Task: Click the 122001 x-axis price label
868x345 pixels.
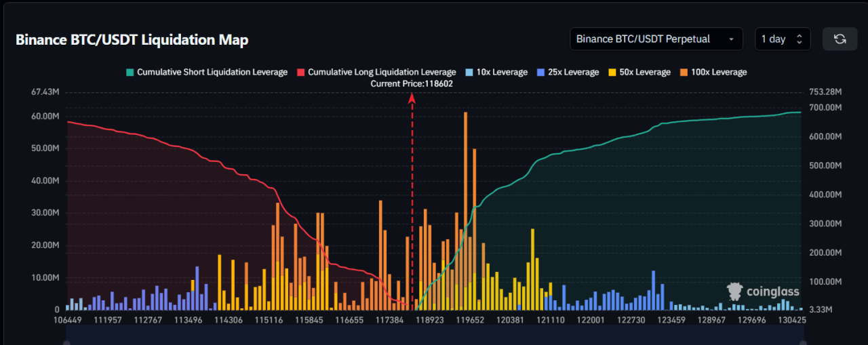Action: (x=591, y=319)
